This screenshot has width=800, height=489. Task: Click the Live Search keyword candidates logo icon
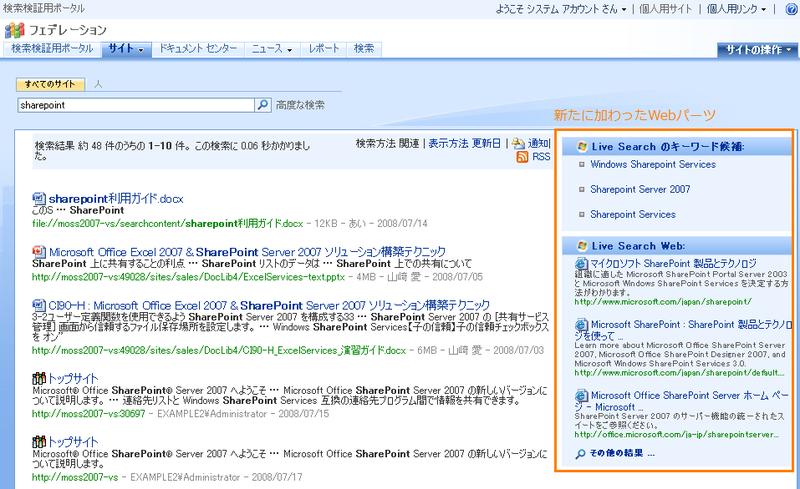pos(582,147)
